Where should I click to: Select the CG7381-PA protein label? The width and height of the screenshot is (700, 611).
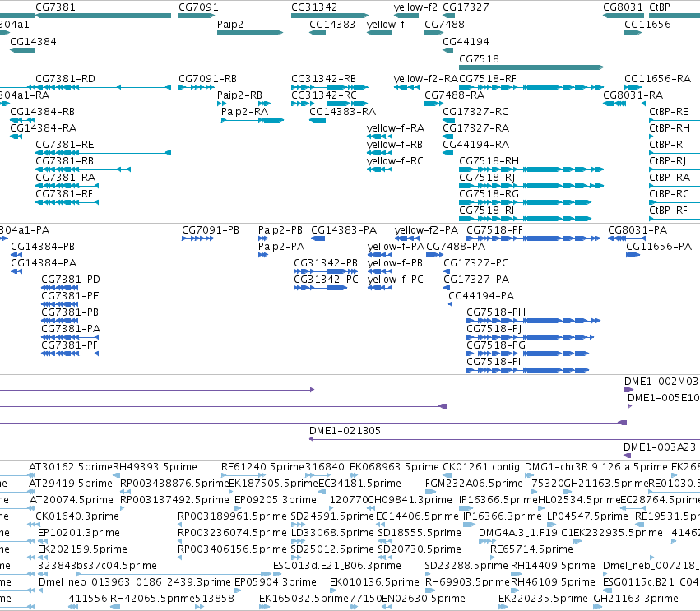click(71, 328)
